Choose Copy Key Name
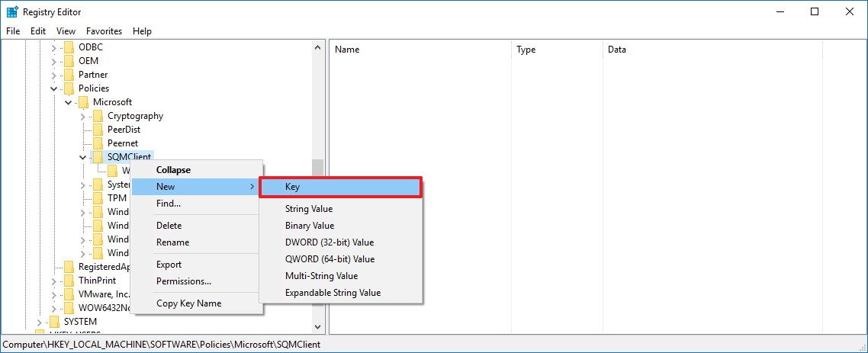868x353 pixels. [x=197, y=303]
